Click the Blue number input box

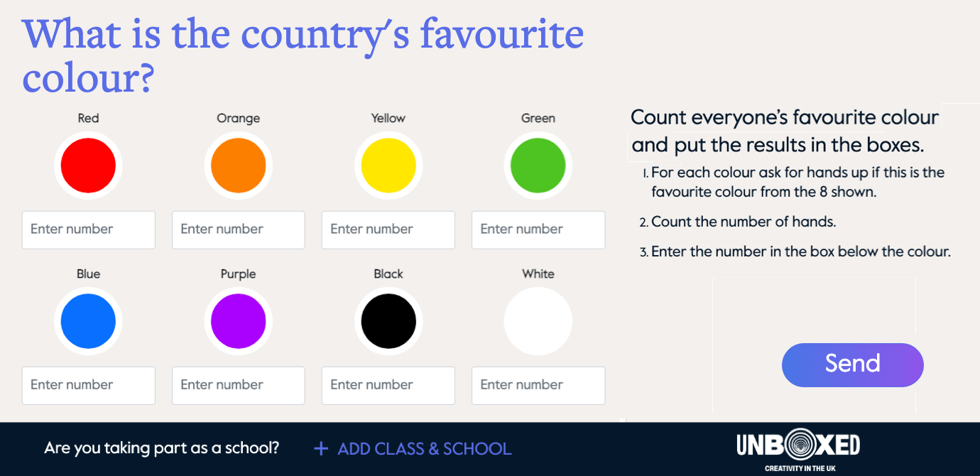[x=88, y=385]
